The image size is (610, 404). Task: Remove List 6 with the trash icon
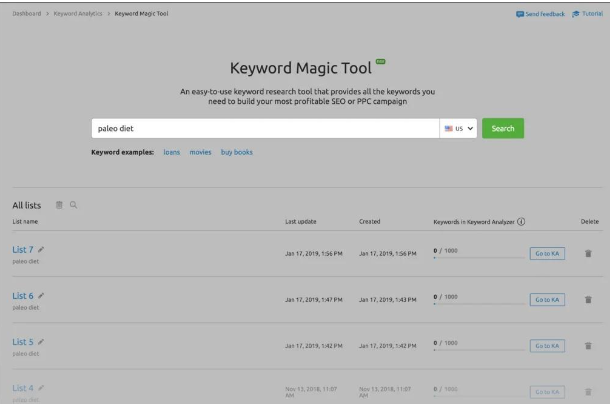588,300
